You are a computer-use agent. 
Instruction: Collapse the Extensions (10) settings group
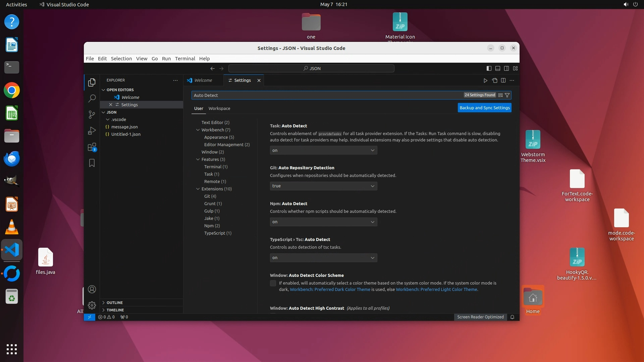tap(198, 189)
